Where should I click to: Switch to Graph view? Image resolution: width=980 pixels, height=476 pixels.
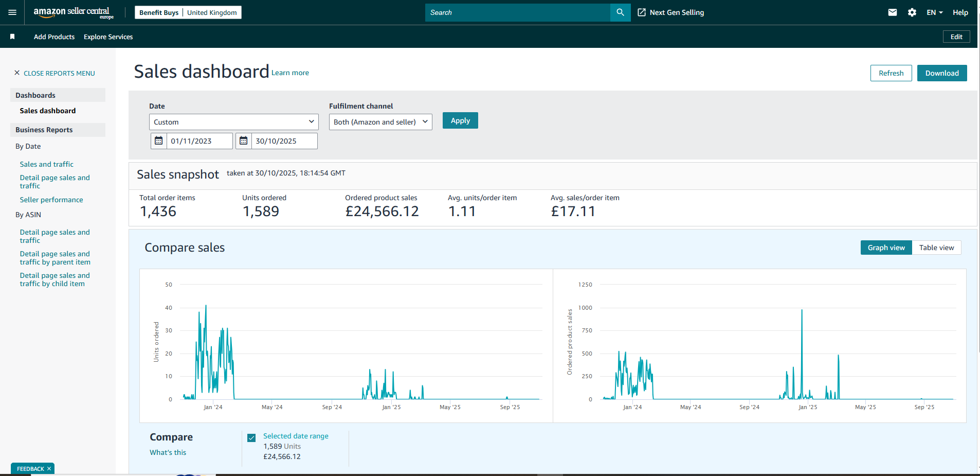pyautogui.click(x=886, y=248)
